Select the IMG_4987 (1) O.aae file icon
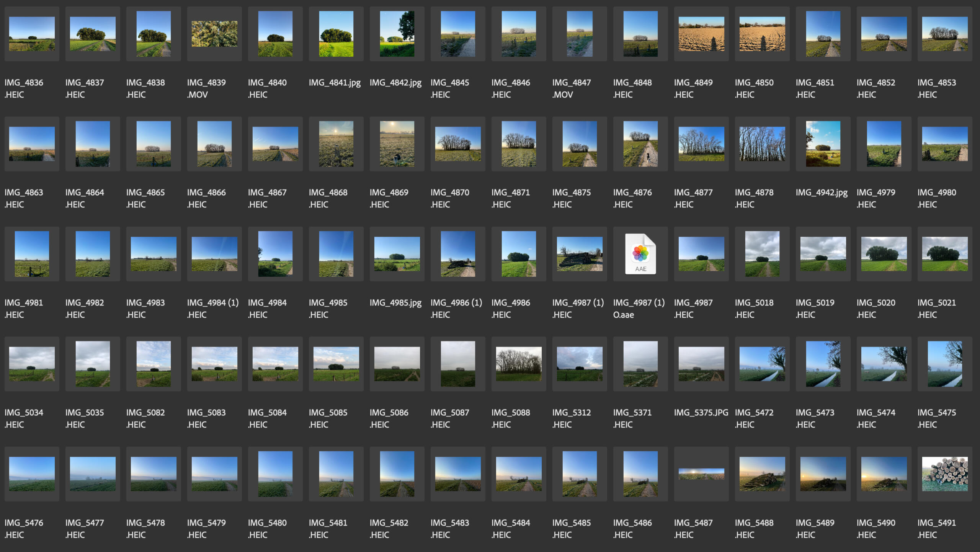The width and height of the screenshot is (980, 552). [640, 254]
